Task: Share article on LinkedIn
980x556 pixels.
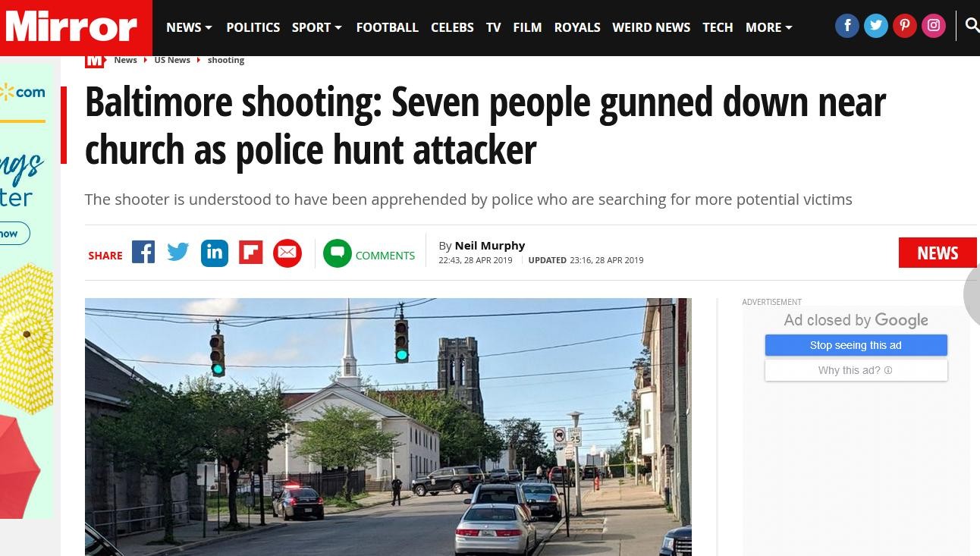Action: tap(215, 253)
